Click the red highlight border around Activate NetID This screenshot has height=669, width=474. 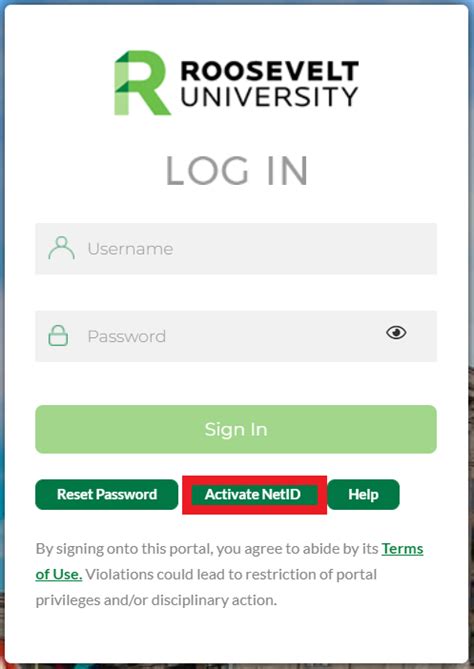(x=254, y=480)
